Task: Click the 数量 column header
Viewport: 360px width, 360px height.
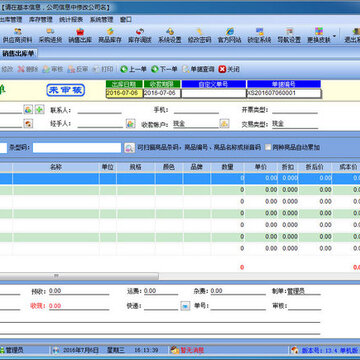Action: [228, 167]
